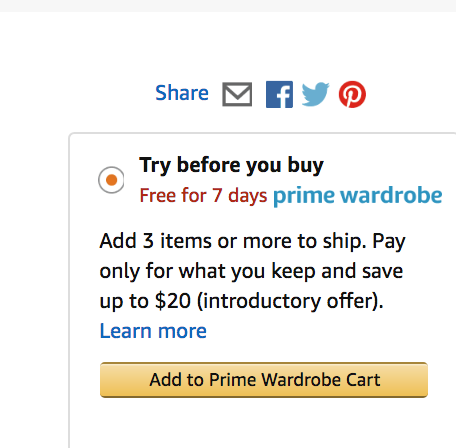
Task: Click the red Free for 7 days text
Action: click(x=203, y=195)
